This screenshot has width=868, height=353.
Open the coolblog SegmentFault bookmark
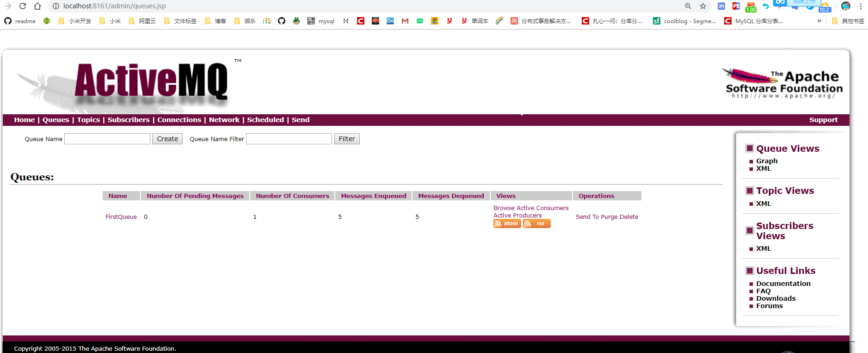coord(684,21)
